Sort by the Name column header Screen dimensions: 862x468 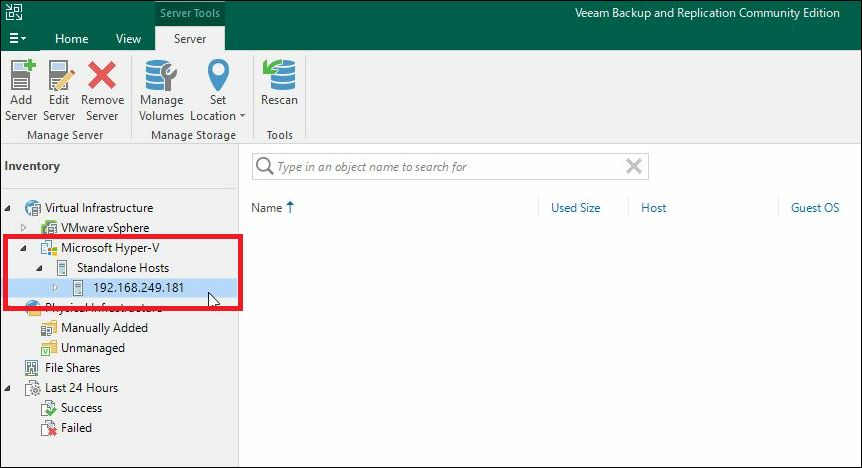[267, 208]
